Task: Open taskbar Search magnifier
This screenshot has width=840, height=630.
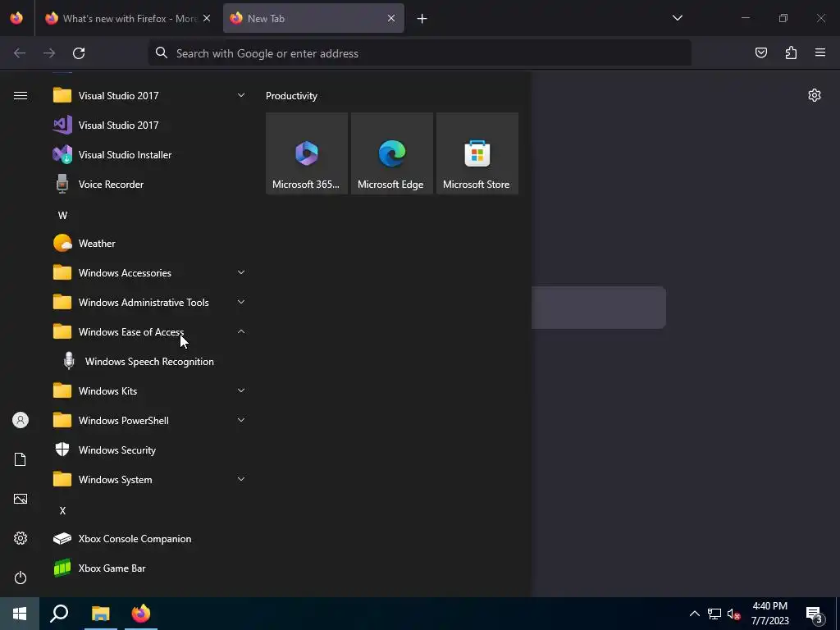Action: point(59,614)
